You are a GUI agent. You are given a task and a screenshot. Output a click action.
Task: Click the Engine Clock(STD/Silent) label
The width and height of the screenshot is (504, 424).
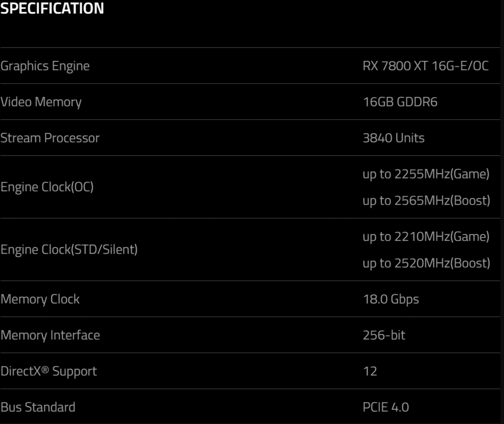pos(69,250)
